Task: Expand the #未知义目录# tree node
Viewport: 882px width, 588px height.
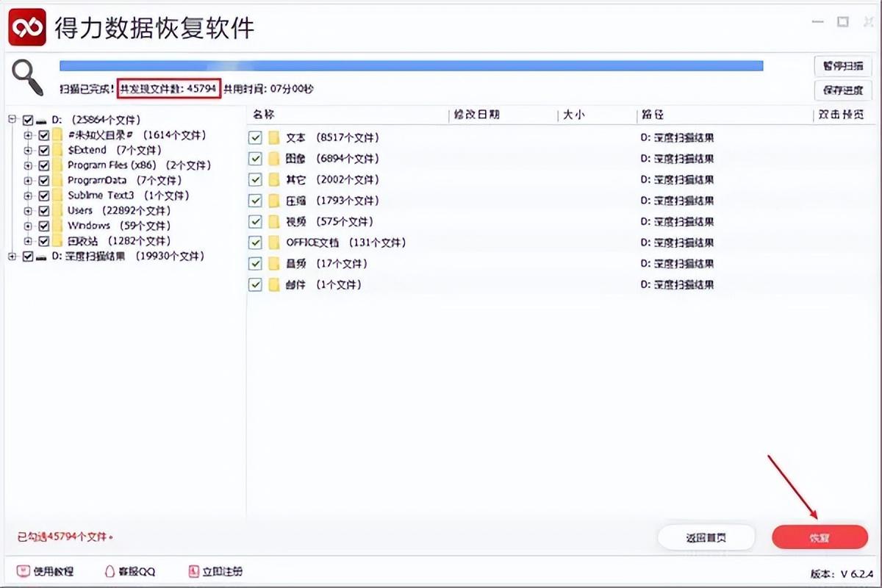Action: coord(28,135)
